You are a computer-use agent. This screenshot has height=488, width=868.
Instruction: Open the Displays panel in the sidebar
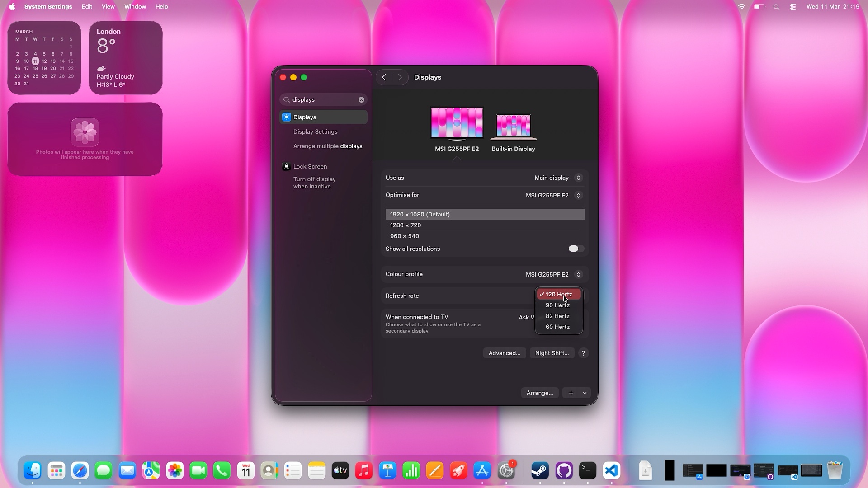click(x=305, y=117)
